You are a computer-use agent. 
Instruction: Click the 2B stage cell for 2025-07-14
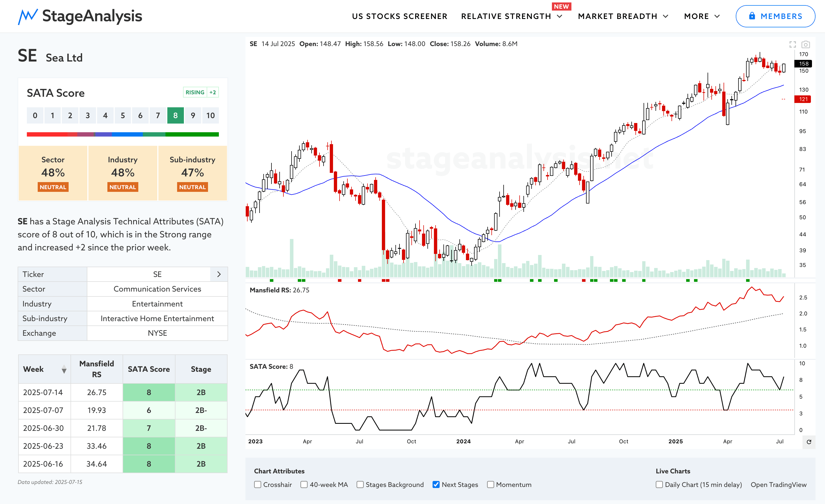coord(201,392)
